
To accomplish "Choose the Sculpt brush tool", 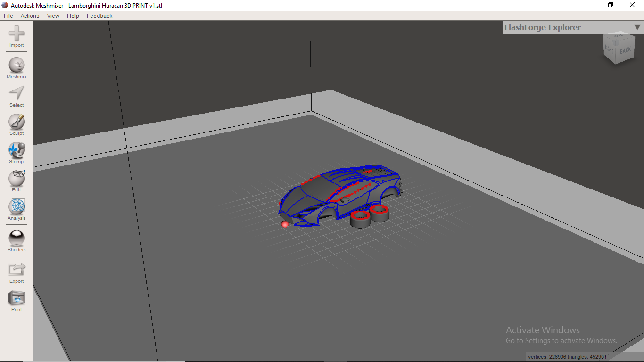I will [17, 122].
